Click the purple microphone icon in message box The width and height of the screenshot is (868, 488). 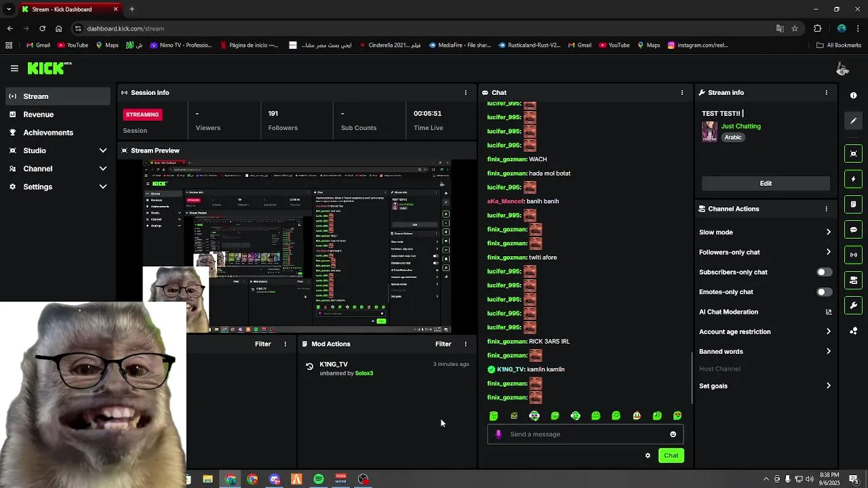(498, 434)
